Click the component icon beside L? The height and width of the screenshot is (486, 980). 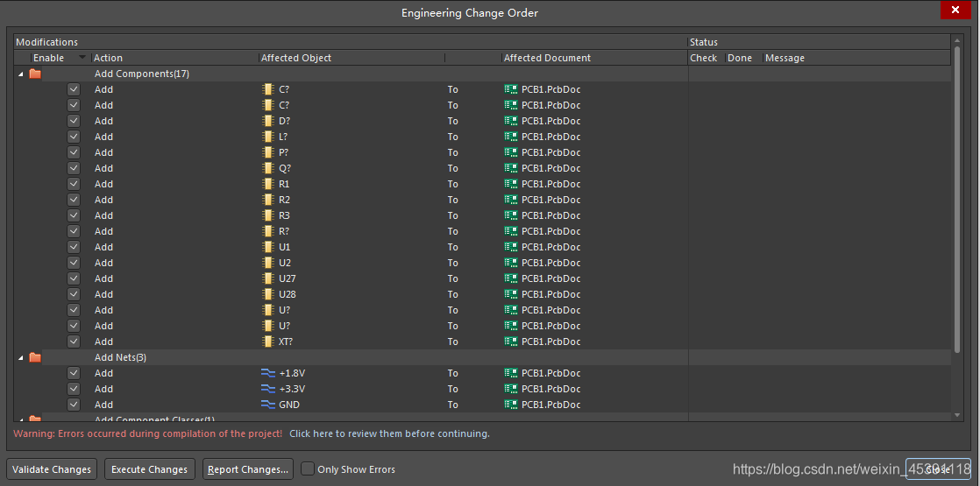(268, 137)
